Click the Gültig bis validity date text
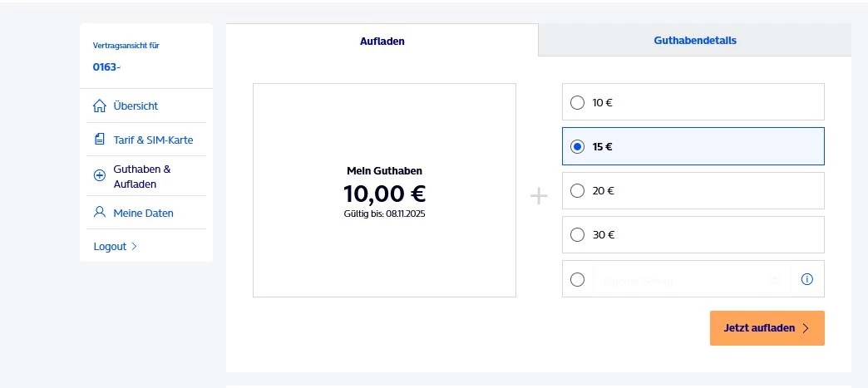This screenshot has height=388, width=868. pos(384,214)
